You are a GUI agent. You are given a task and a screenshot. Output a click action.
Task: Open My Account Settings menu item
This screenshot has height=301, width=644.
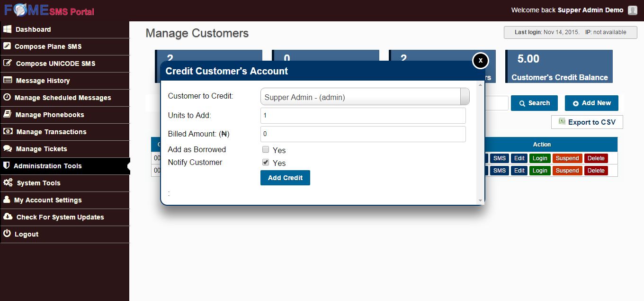pos(47,200)
